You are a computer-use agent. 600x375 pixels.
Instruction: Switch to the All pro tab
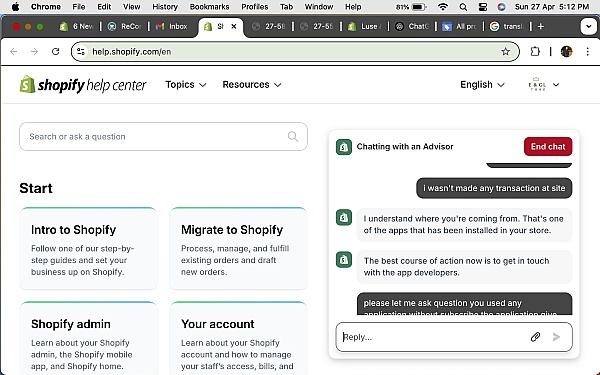point(460,26)
